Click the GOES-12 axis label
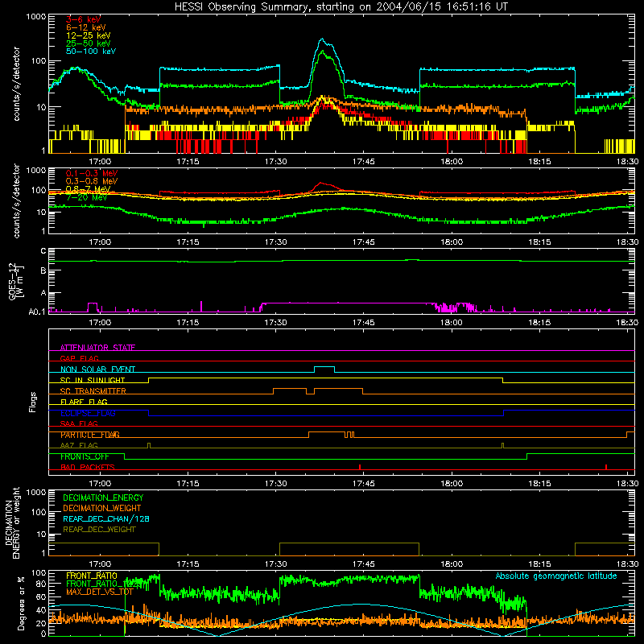The width and height of the screenshot is (644, 644). click(x=16, y=281)
